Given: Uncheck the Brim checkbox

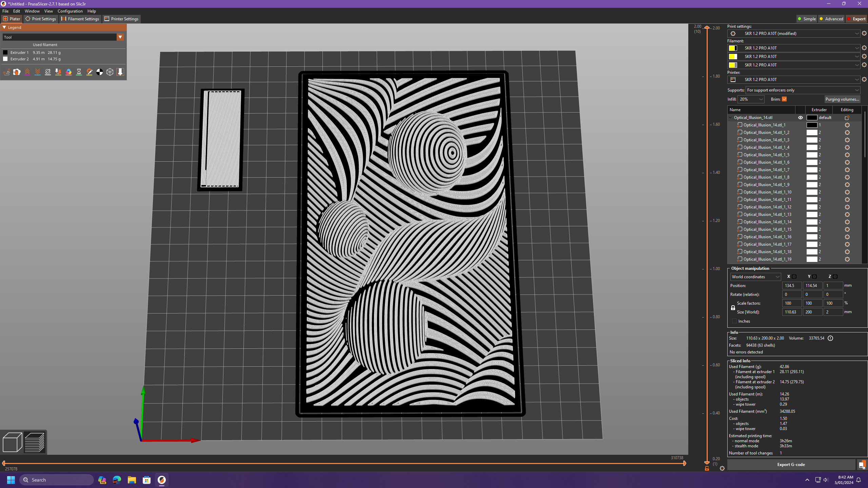Looking at the screenshot, I should click(784, 99).
